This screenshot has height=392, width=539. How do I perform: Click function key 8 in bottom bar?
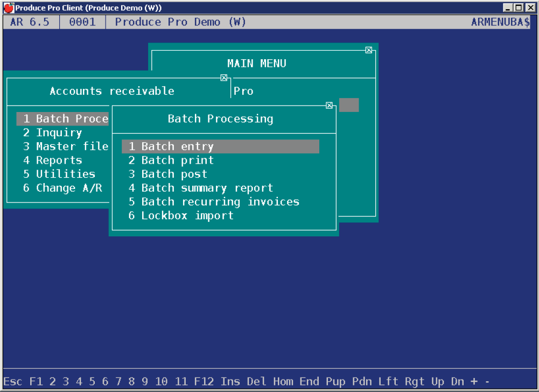point(132,381)
